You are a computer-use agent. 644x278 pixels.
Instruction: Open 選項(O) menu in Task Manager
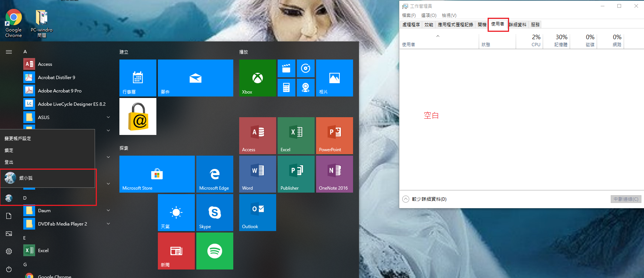pos(429,15)
